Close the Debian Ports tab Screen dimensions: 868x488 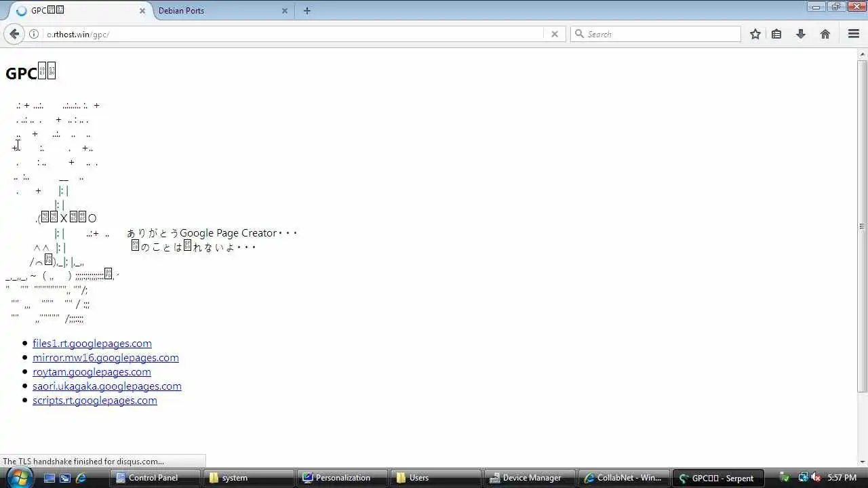click(x=285, y=11)
